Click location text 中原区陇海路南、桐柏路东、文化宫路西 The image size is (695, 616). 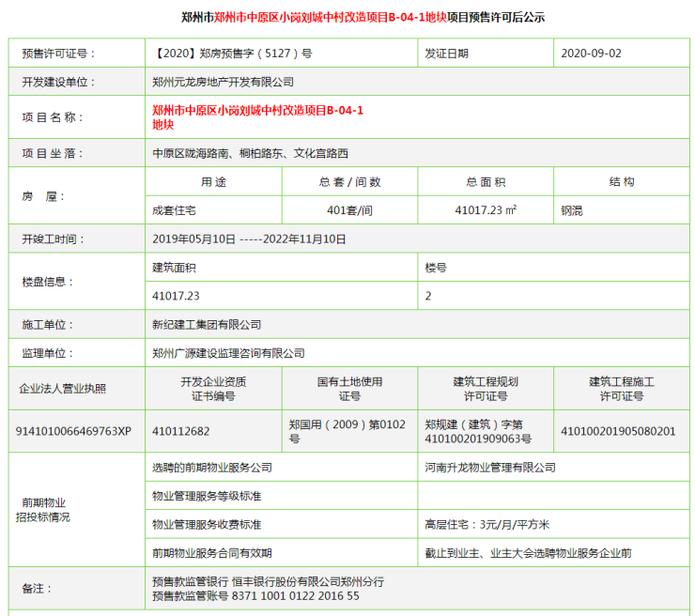coord(250,153)
